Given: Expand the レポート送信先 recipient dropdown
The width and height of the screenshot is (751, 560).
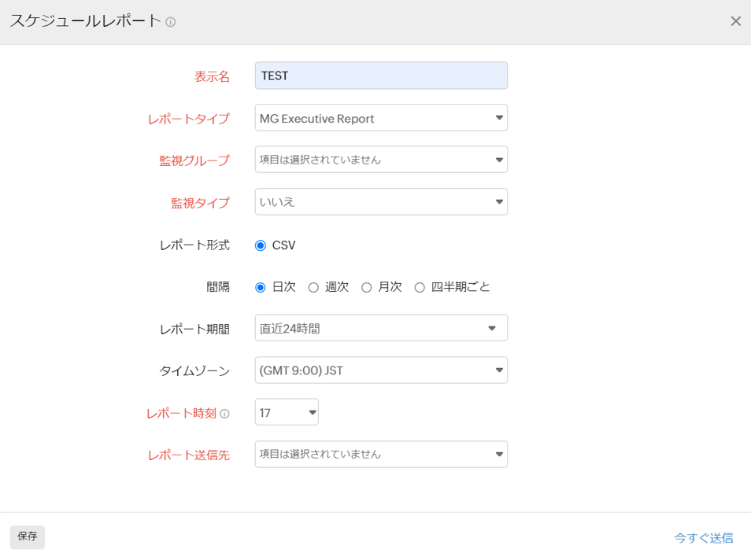Looking at the screenshot, I should tap(380, 454).
